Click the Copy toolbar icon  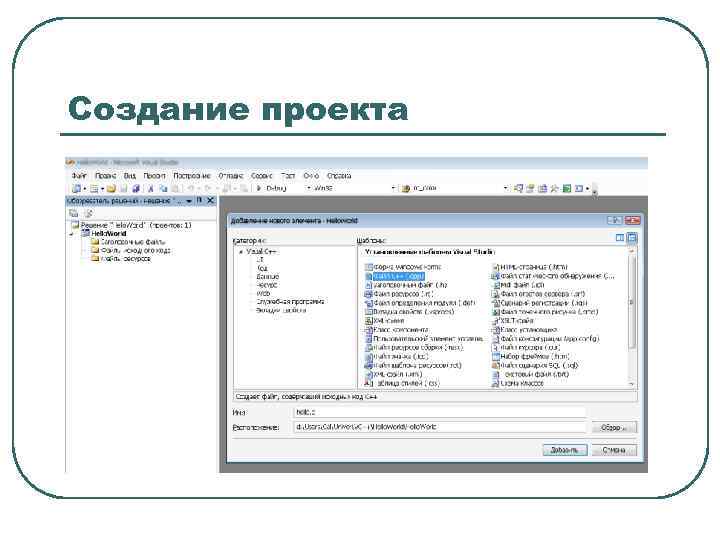point(163,189)
